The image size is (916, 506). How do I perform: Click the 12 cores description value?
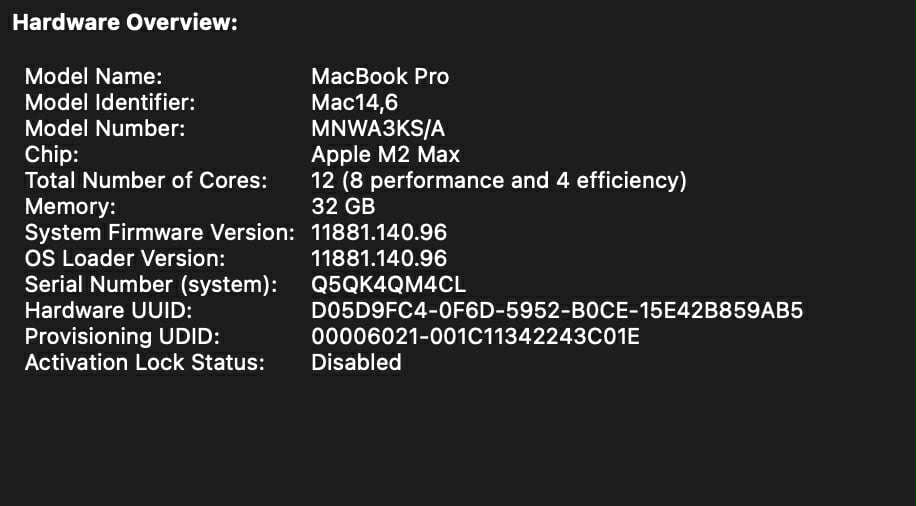coord(499,180)
